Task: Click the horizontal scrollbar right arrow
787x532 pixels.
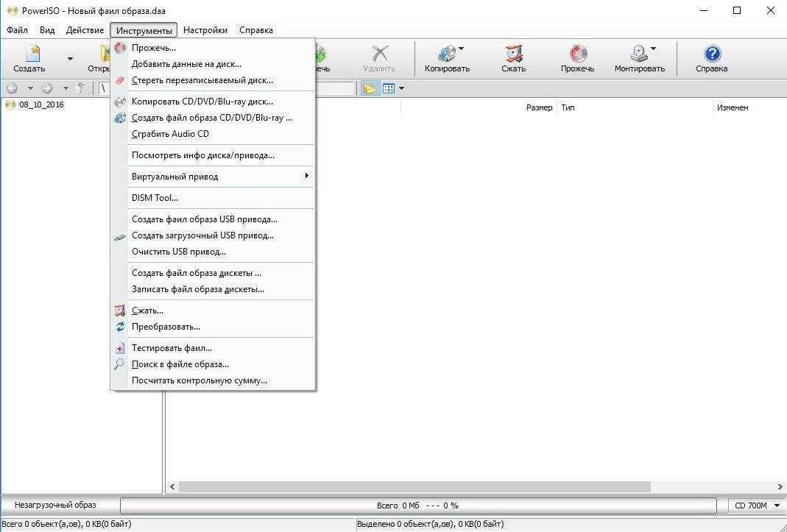Action: (x=780, y=487)
